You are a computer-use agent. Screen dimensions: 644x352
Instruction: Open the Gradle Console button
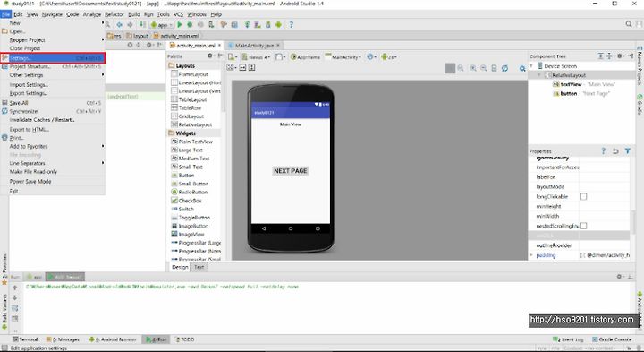pyautogui.click(x=612, y=339)
